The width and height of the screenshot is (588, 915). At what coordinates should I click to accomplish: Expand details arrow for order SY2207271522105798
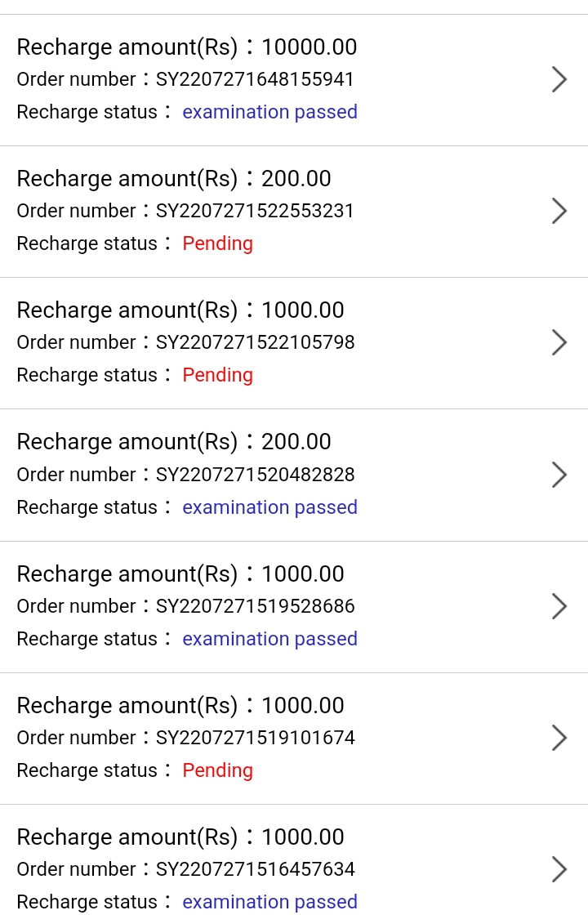pos(559,342)
